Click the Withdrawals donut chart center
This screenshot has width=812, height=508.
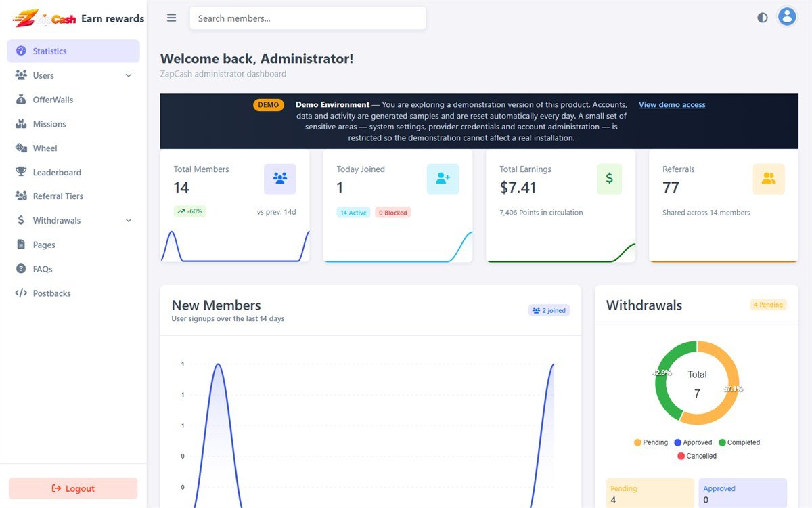(697, 383)
